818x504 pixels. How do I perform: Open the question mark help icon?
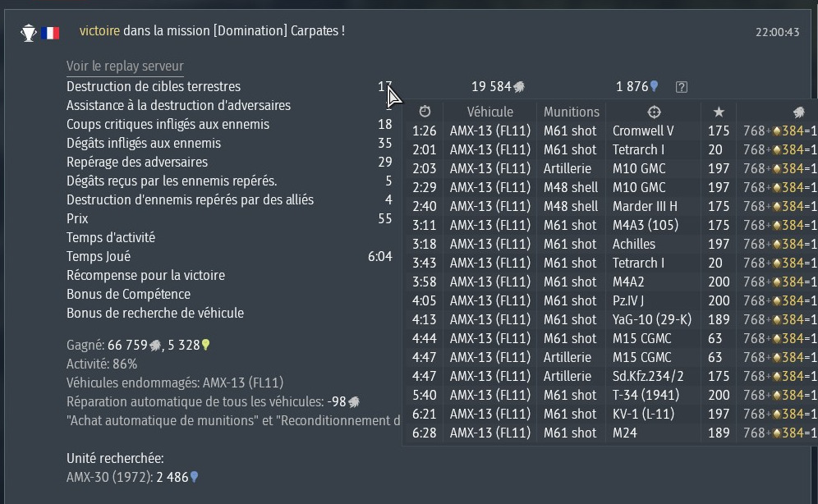coord(681,87)
